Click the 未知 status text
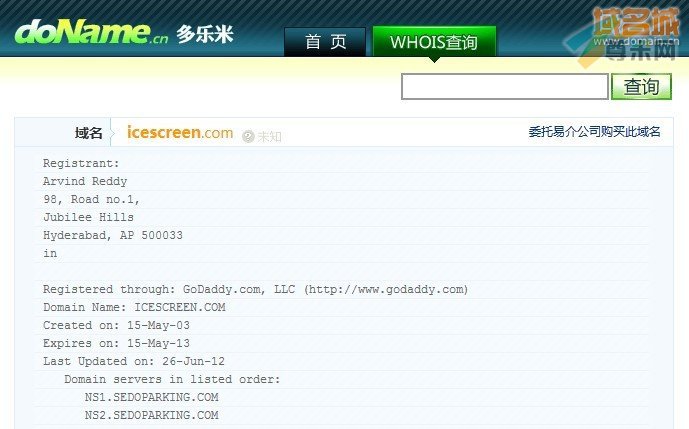689x429 pixels. click(x=269, y=137)
